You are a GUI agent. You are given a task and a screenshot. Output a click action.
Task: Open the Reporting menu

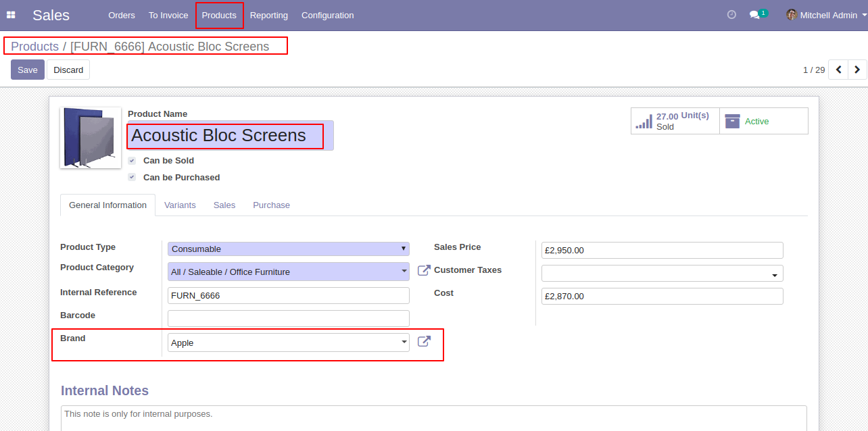(x=269, y=15)
